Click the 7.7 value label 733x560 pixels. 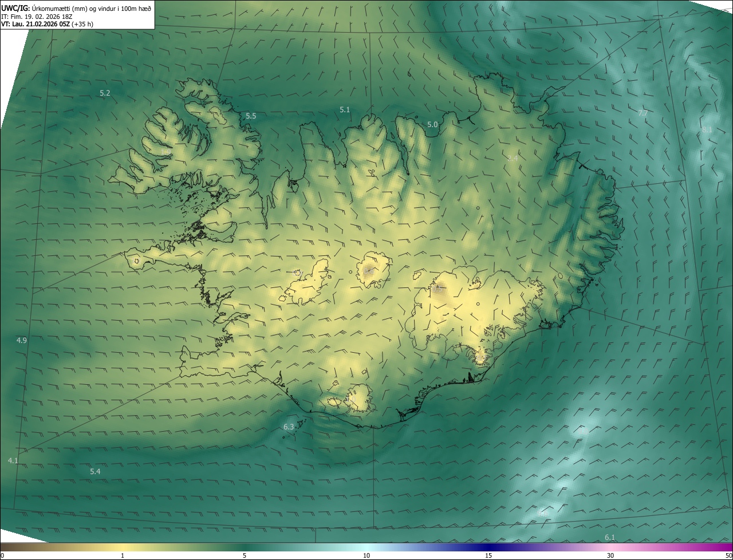click(x=643, y=113)
